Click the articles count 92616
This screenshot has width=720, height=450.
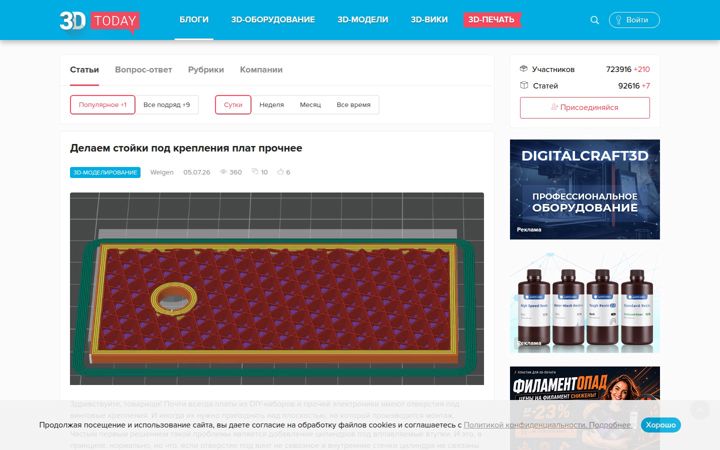(629, 86)
